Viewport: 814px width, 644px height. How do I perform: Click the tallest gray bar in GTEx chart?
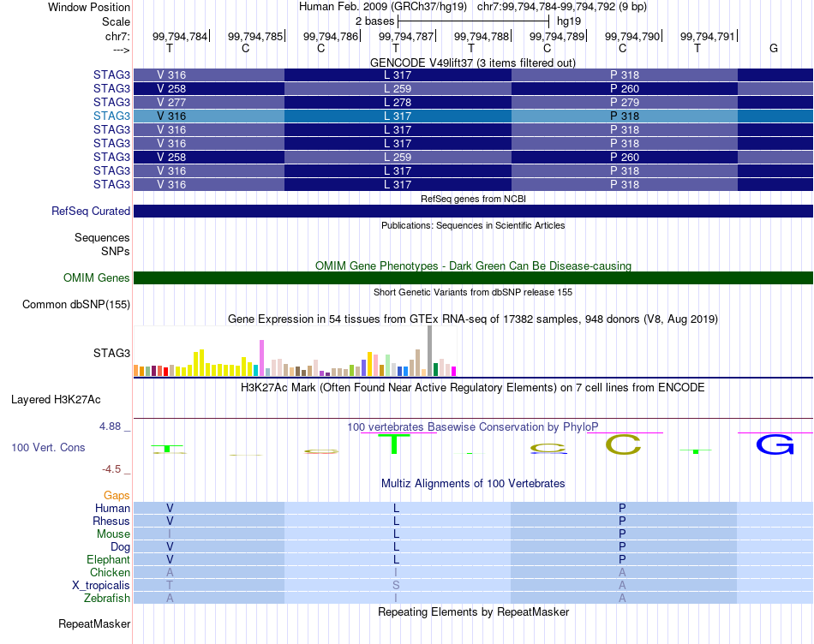430,351
